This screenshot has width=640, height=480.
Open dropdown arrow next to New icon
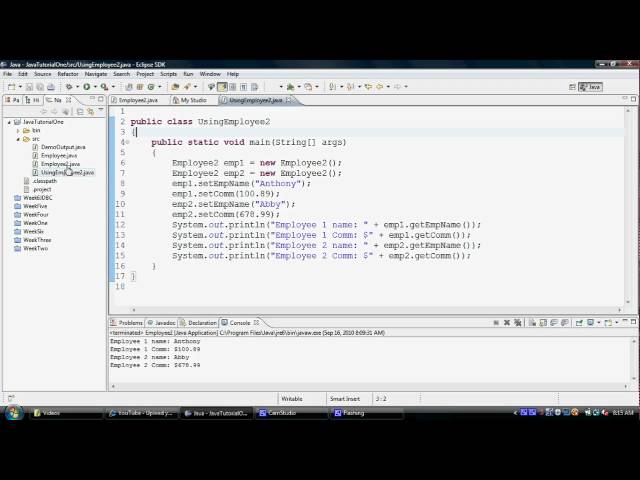point(20,87)
